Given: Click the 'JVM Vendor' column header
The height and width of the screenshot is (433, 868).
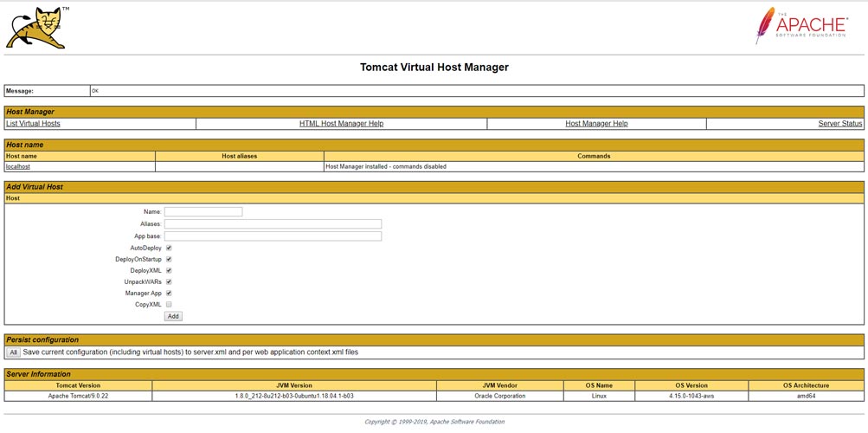Looking at the screenshot, I should pos(500,385).
